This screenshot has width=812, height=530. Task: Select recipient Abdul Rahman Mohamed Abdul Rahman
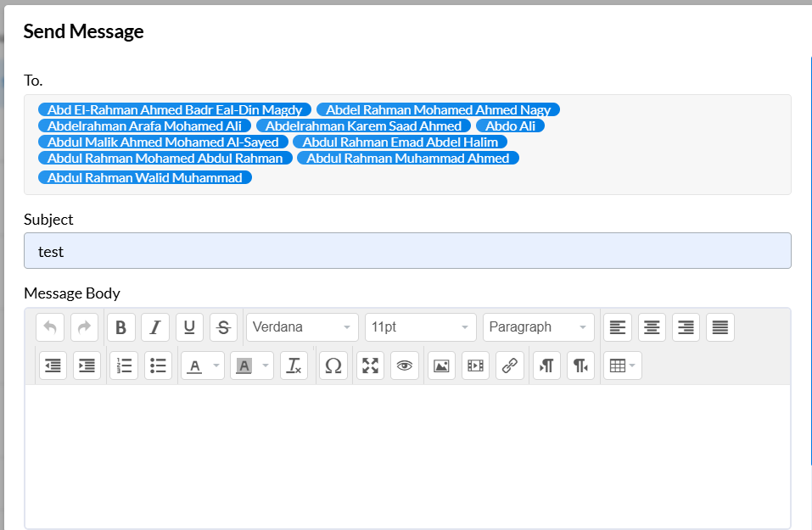(165, 158)
